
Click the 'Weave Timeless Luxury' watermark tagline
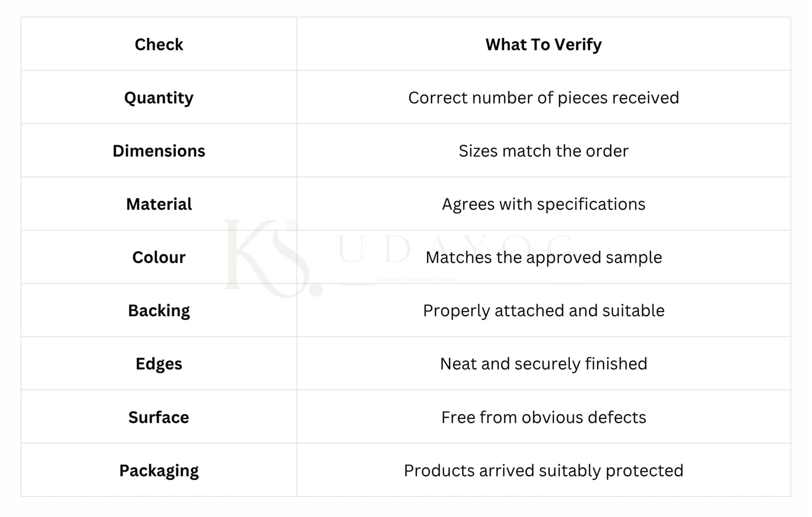417,280
